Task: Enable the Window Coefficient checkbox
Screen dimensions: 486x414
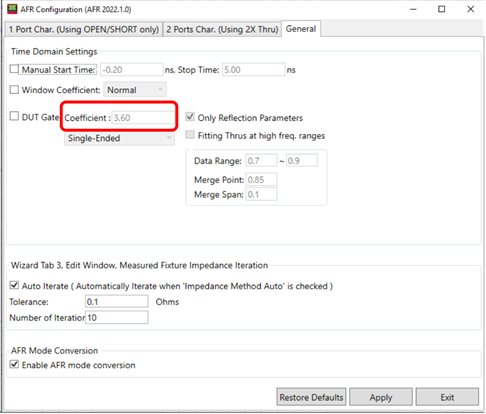Action: [x=14, y=90]
